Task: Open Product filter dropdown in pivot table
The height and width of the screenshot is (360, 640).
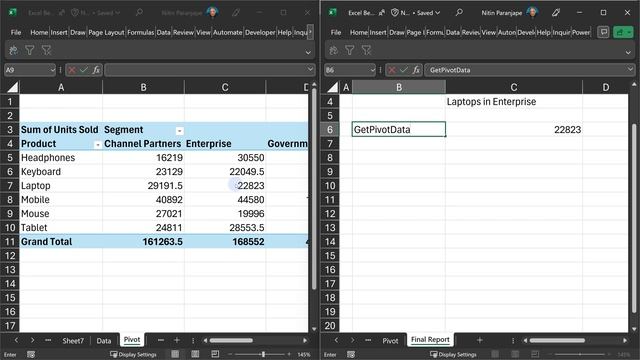Action: click(x=98, y=145)
